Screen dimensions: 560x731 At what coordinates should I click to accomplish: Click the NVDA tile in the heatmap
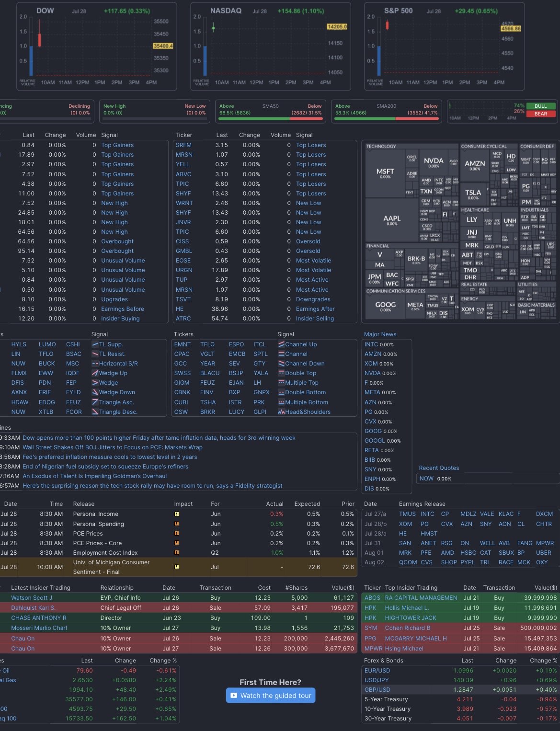tap(434, 162)
